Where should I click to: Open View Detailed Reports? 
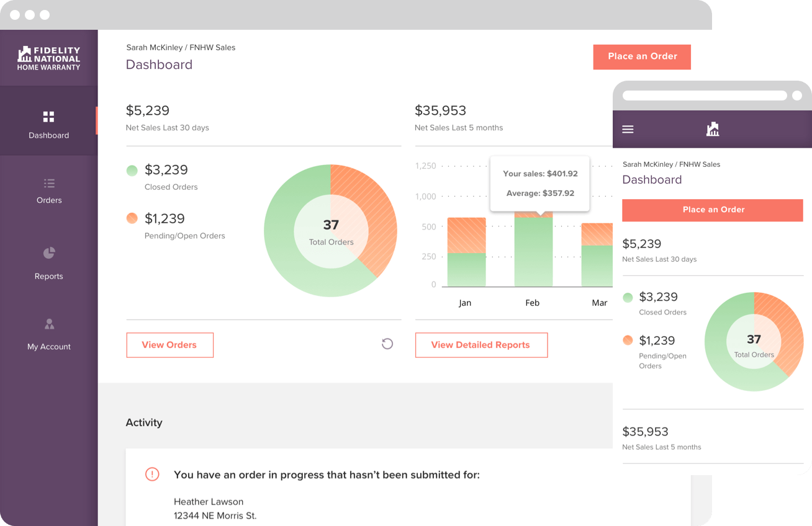coord(481,345)
